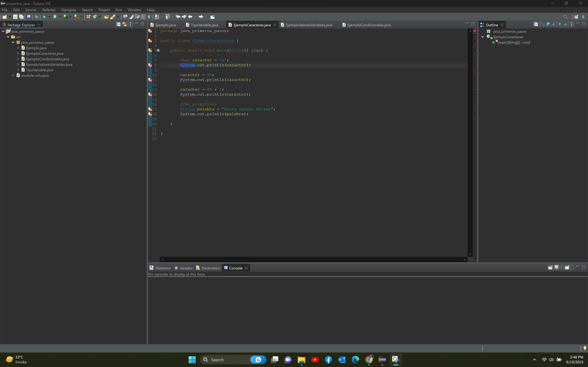Viewport: 588px width, 367px height.
Task: Open the Run button dropdown arrow
Action: tap(60, 17)
